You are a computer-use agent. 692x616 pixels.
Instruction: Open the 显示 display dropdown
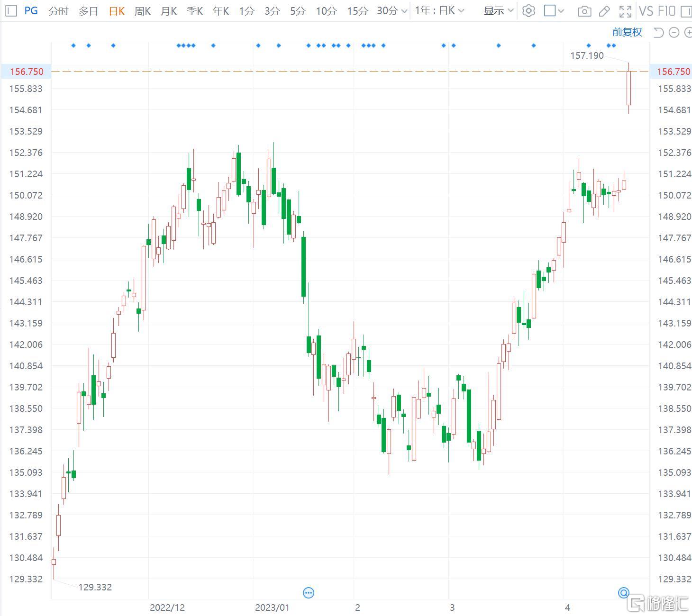click(x=499, y=10)
